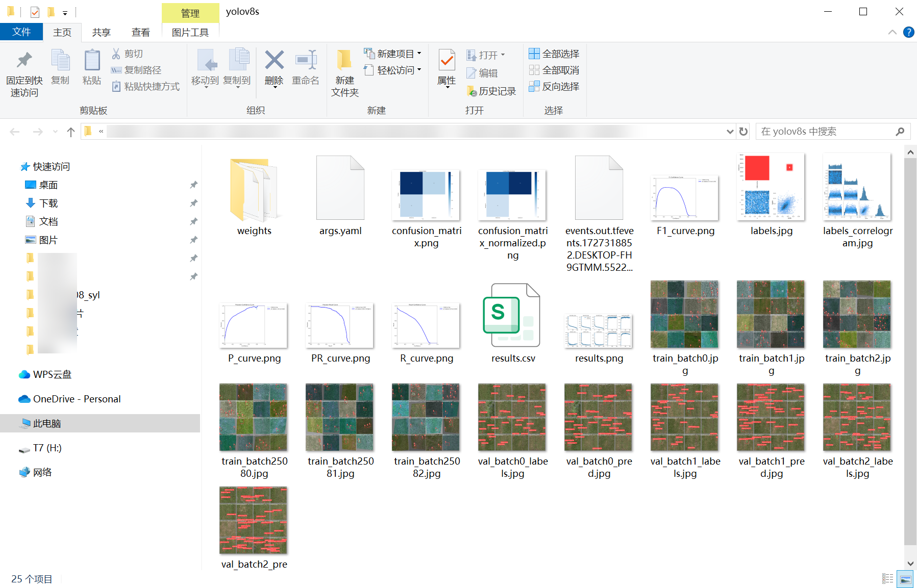917x588 pixels.
Task: Go to Downloads (下载) in sidebar
Action: [x=48, y=203]
